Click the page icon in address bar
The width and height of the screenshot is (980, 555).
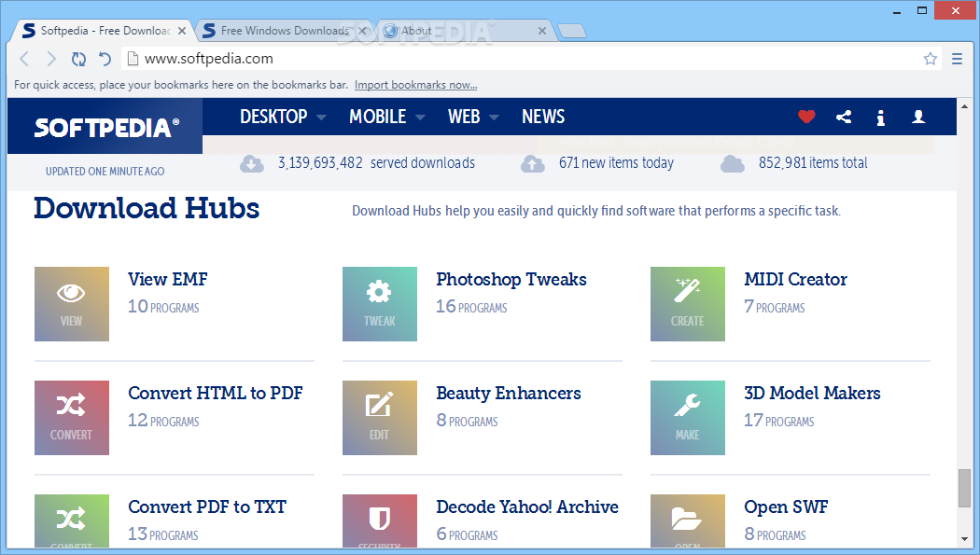133,59
